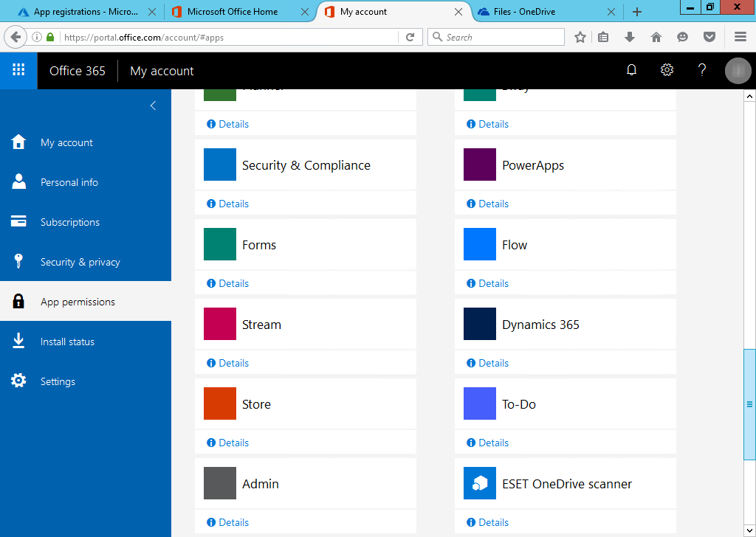Open the help question mark
This screenshot has width=756, height=537.
coord(702,70)
